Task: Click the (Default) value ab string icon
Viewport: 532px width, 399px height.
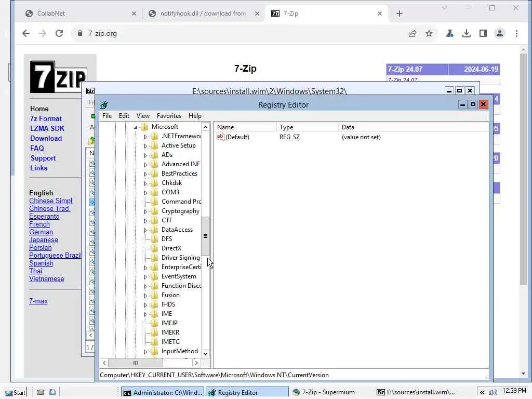Action: point(220,137)
